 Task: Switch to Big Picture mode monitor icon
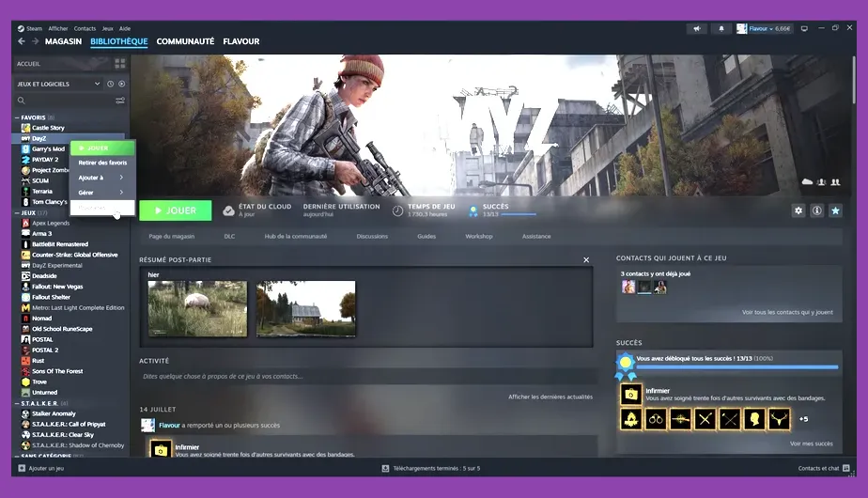point(804,28)
